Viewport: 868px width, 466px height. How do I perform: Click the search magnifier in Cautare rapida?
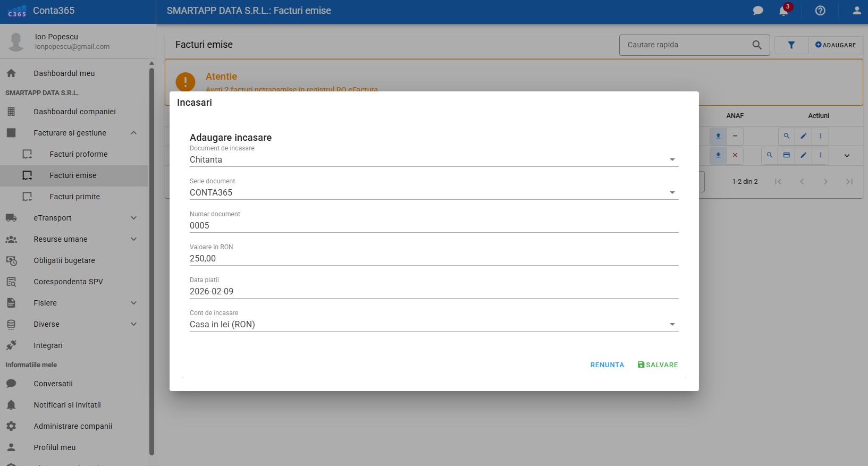click(x=757, y=45)
